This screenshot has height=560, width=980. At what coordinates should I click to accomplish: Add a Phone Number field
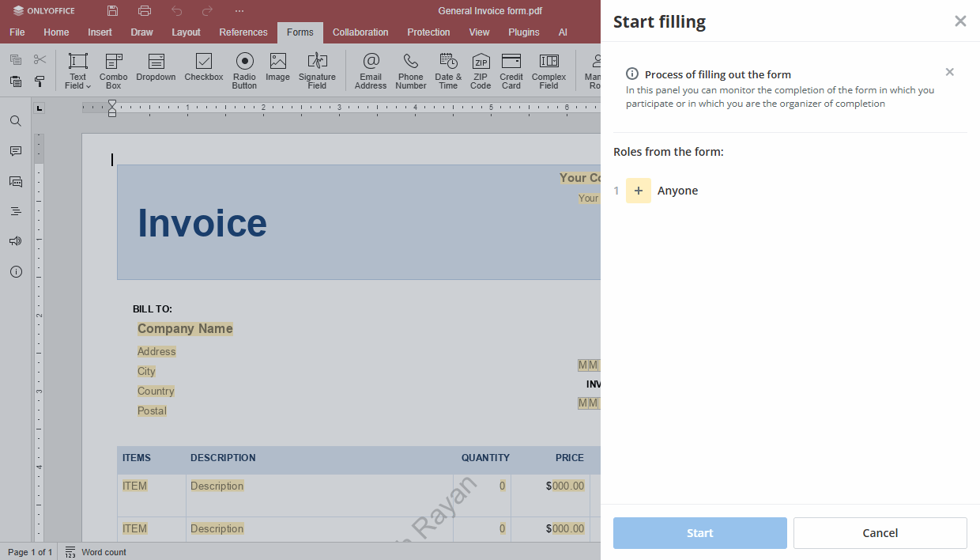410,70
